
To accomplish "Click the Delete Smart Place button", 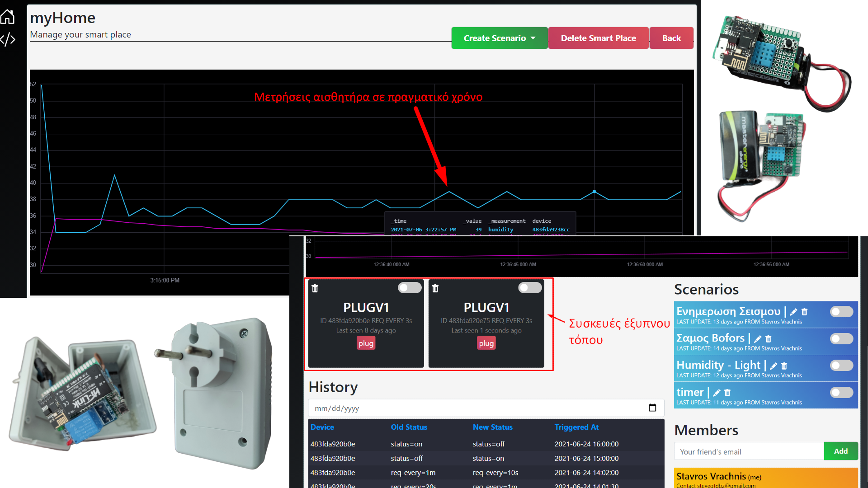I will coord(598,38).
